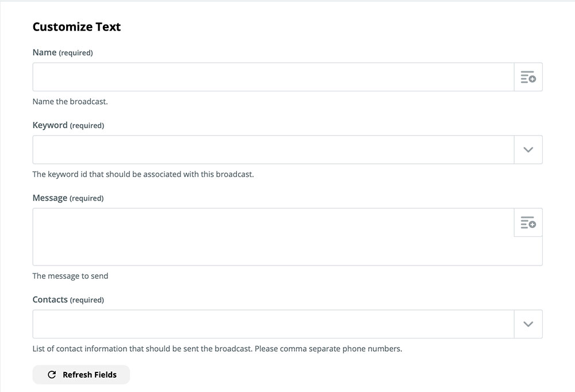Viewport: 575px width, 392px height.
Task: Click the circular refresh arrow icon
Action: [x=52, y=375]
